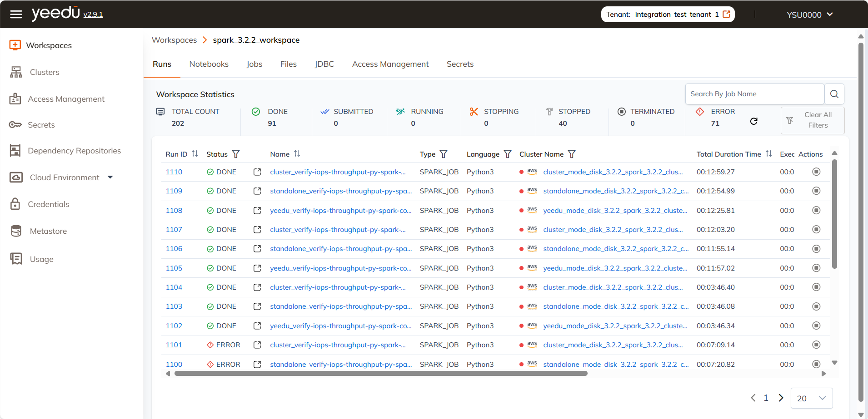The height and width of the screenshot is (419, 868).
Task: Click the search magnifier icon
Action: click(834, 94)
